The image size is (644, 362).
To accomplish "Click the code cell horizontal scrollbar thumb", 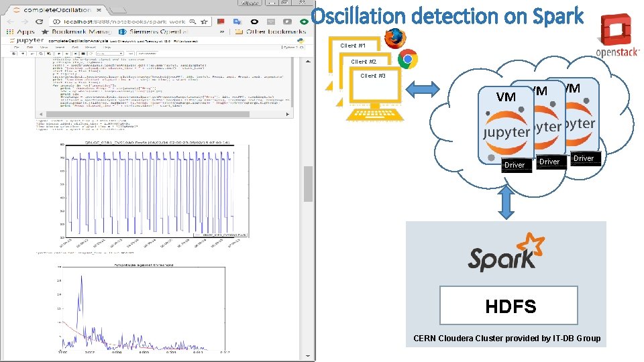I will tap(148, 114).
